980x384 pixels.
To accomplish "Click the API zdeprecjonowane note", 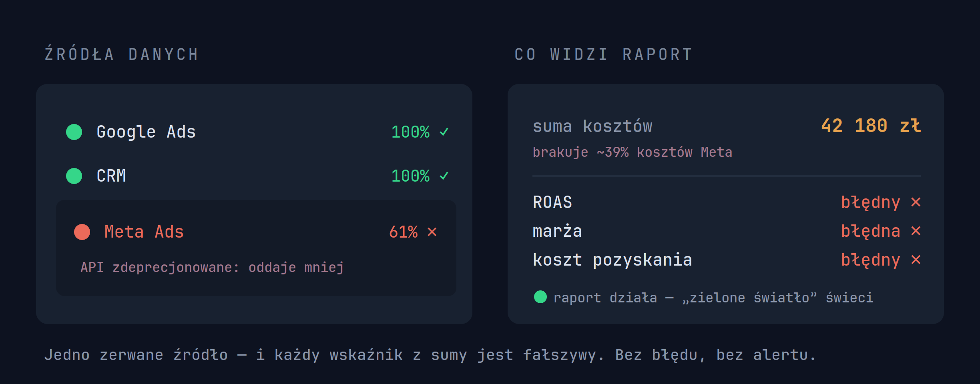I will (212, 267).
